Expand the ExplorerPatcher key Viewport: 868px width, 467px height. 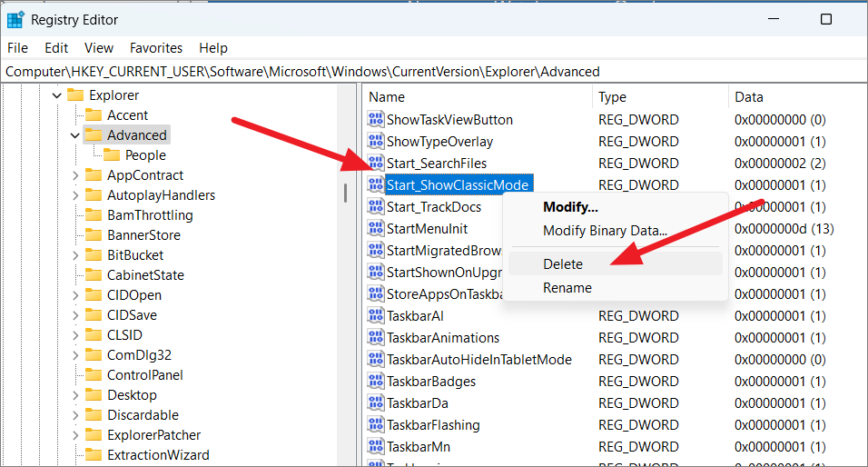(x=75, y=435)
